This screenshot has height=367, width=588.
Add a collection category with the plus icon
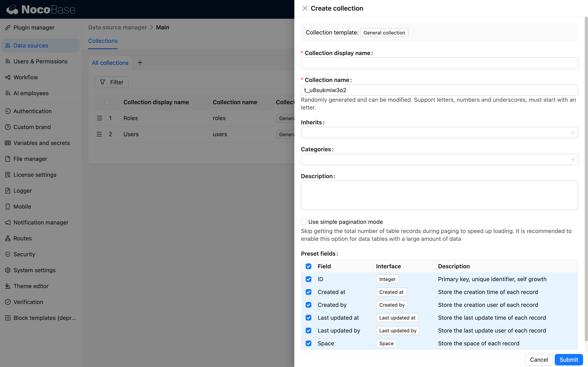140,63
